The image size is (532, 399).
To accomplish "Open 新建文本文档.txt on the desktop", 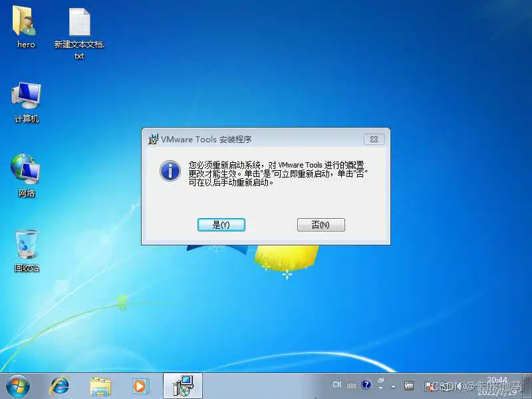I will coord(78,23).
